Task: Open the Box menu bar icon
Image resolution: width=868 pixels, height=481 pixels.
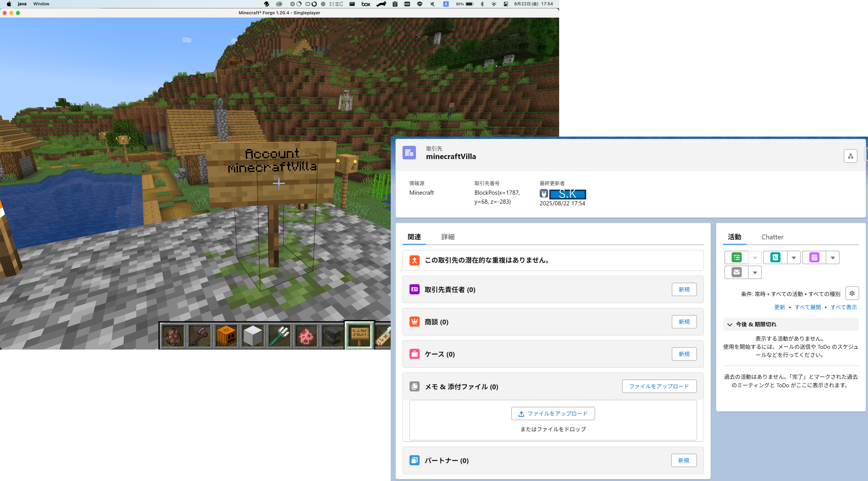Action: click(x=366, y=4)
